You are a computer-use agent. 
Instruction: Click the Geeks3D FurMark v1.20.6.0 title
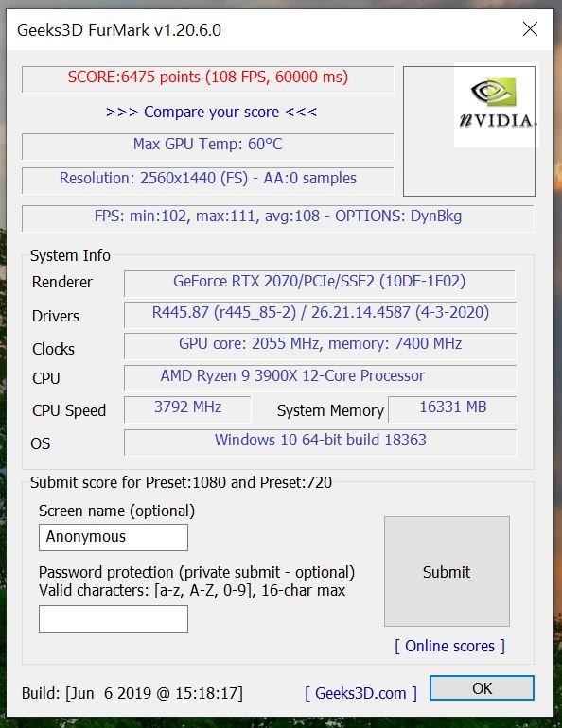click(119, 30)
